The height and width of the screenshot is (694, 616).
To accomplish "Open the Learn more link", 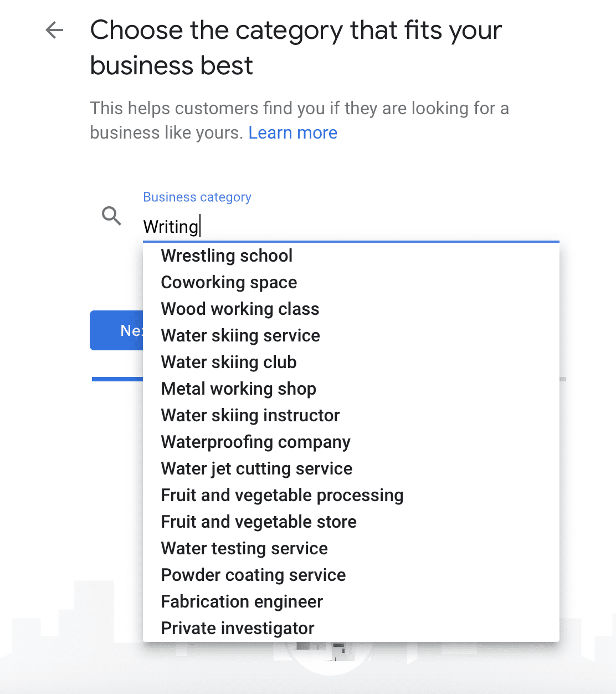I will pos(293,132).
